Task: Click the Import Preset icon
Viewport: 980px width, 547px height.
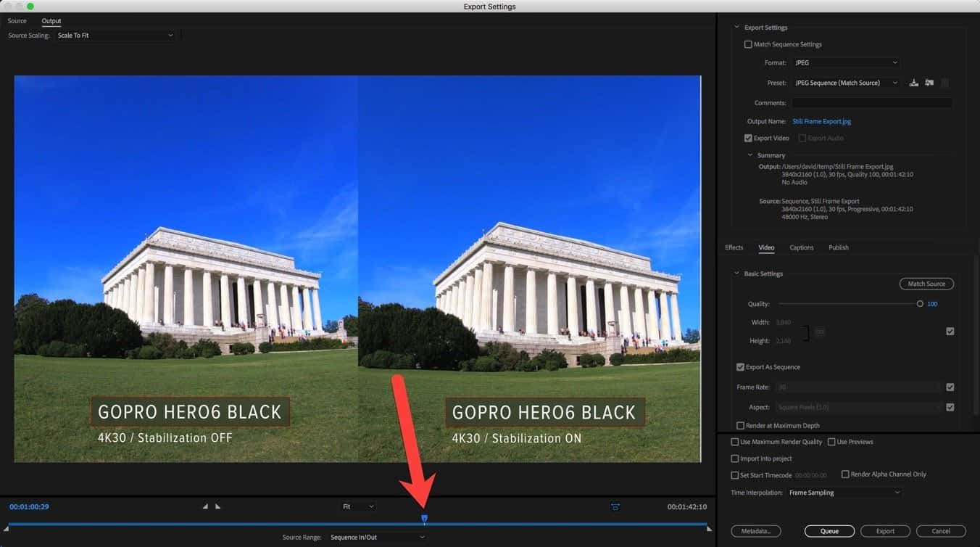Action: tap(929, 83)
